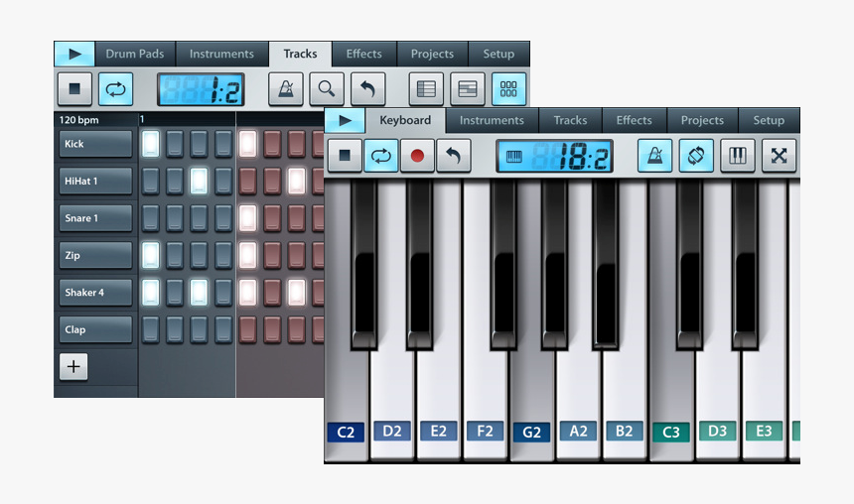Click undo arrow in Tracks window
Image resolution: width=854 pixels, height=504 pixels.
(368, 88)
